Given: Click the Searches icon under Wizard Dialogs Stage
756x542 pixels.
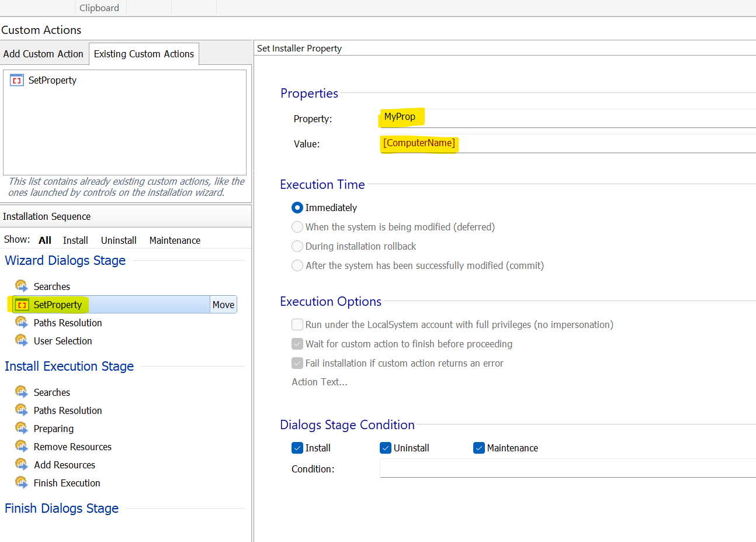Looking at the screenshot, I should pos(22,286).
